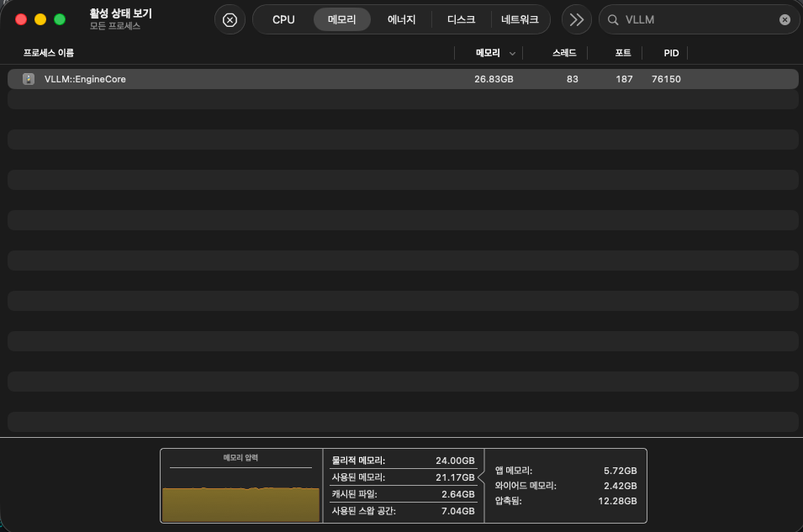Click the 26.83GB memory value
This screenshot has height=532, width=803.
click(494, 79)
